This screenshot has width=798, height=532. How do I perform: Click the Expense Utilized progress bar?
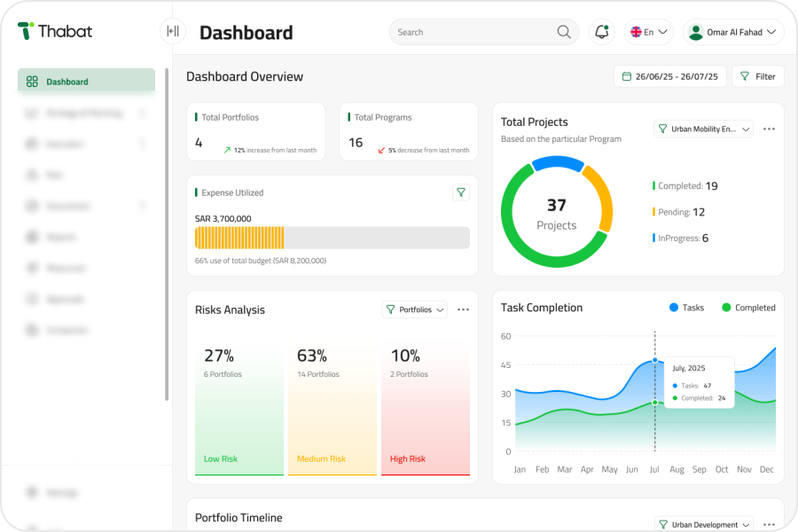click(x=332, y=238)
